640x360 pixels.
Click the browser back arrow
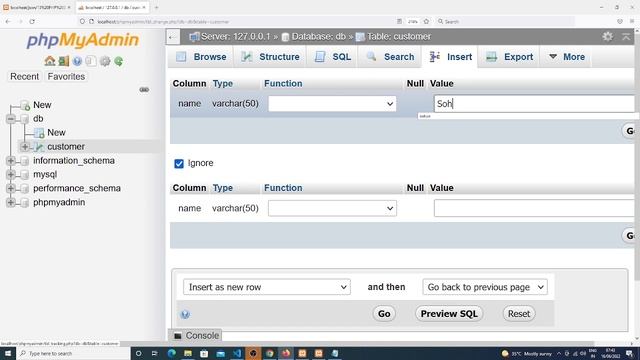point(8,21)
